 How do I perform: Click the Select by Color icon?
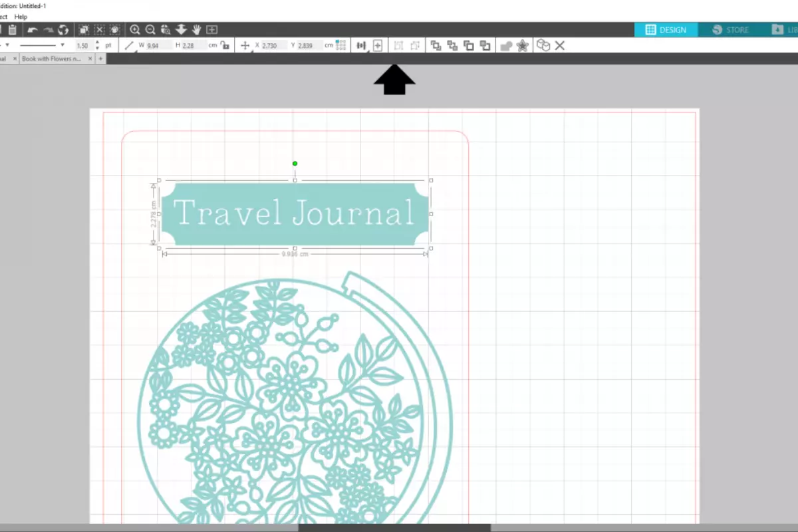pyautogui.click(x=114, y=30)
